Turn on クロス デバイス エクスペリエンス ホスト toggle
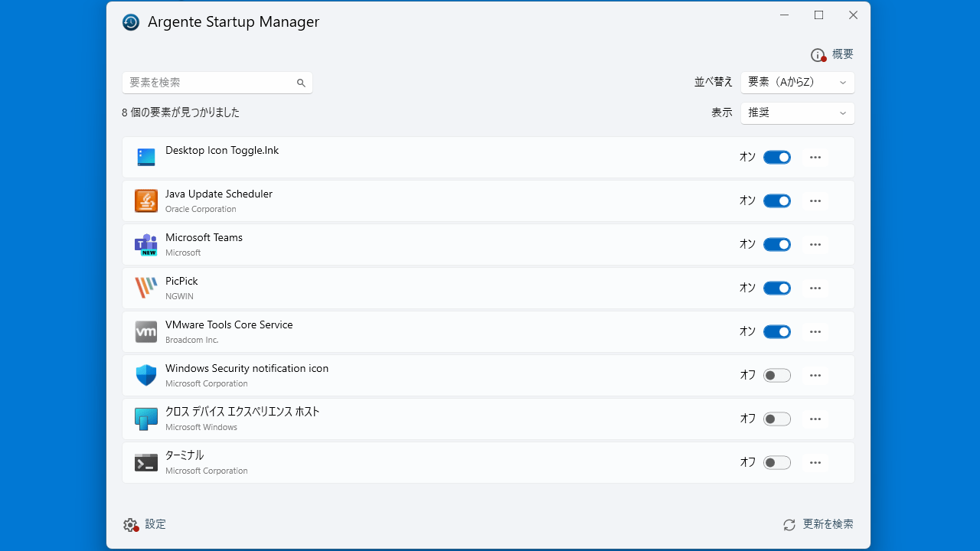Viewport: 980px width, 551px height. coord(777,419)
